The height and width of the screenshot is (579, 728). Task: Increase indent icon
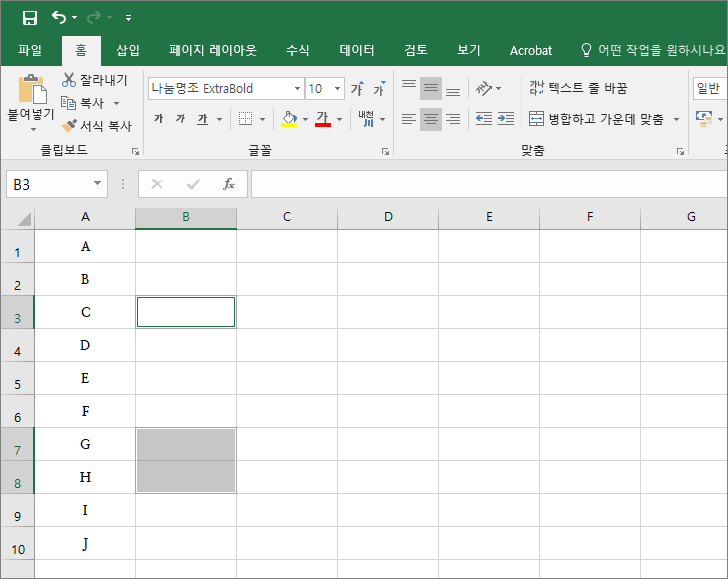click(x=506, y=119)
